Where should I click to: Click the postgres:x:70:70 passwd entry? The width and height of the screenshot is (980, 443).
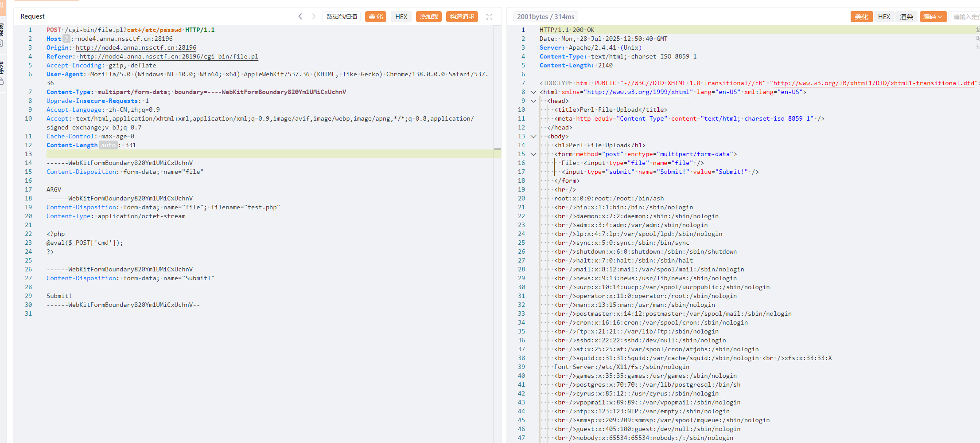coord(647,384)
